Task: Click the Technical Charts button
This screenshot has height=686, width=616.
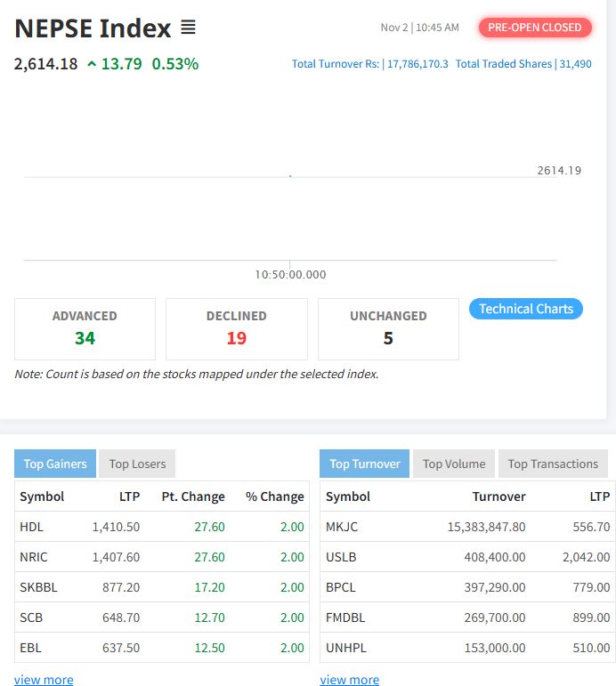Action: (525, 309)
